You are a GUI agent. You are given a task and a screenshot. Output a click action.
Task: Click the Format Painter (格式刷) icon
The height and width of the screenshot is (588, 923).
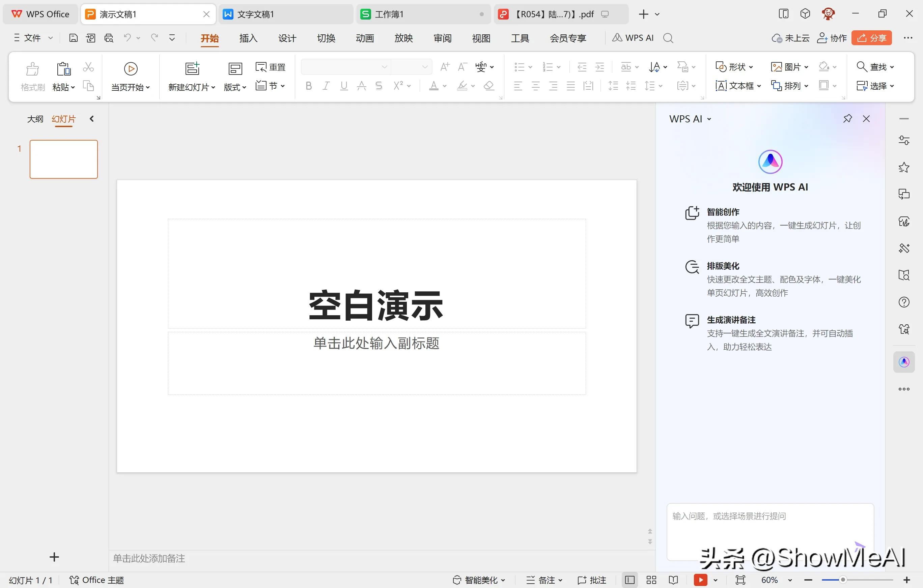pos(33,70)
